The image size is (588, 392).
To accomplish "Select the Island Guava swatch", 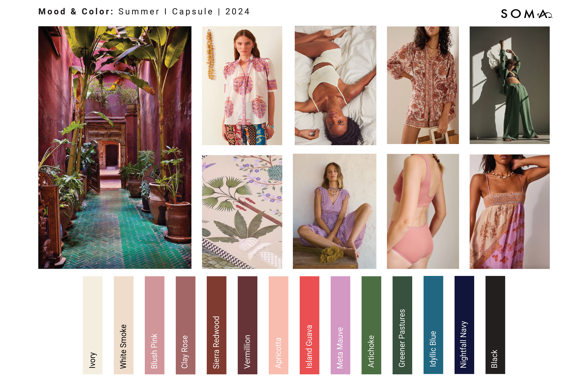I will pyautogui.click(x=309, y=325).
